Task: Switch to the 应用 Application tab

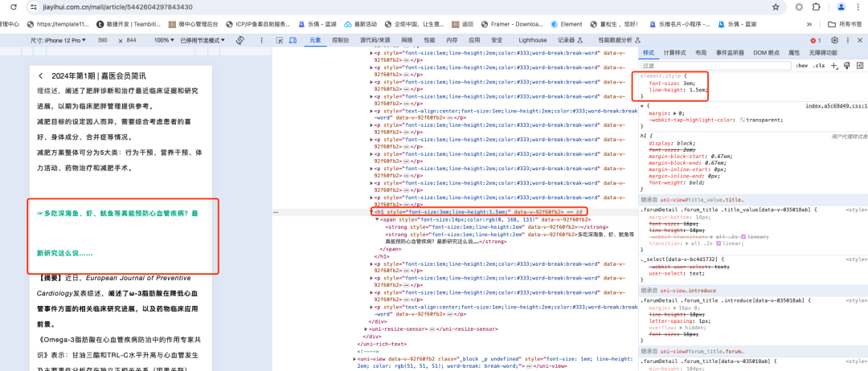Action: (474, 40)
